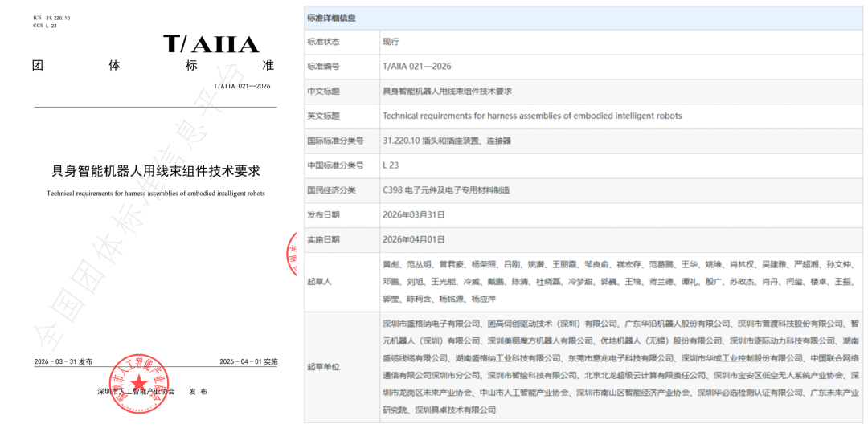The height and width of the screenshot is (428, 868).
Task: Click the CCS L 23 code on the cover
Action: [45, 26]
